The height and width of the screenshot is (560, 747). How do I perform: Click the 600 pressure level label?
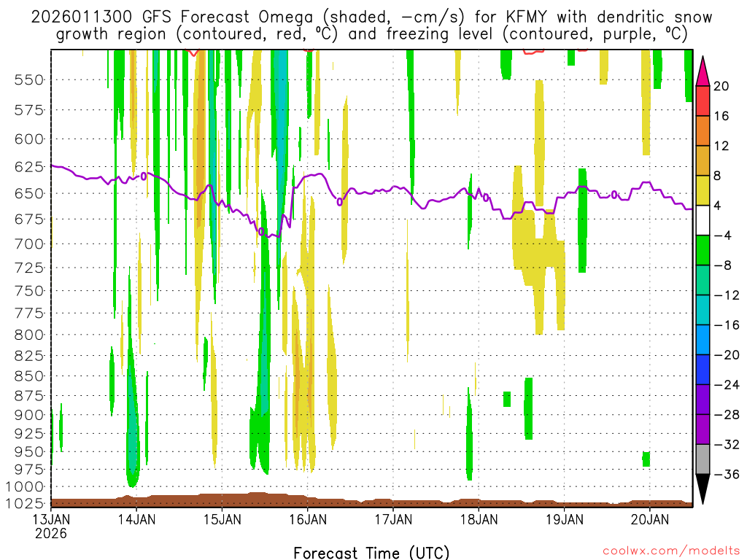click(28, 139)
